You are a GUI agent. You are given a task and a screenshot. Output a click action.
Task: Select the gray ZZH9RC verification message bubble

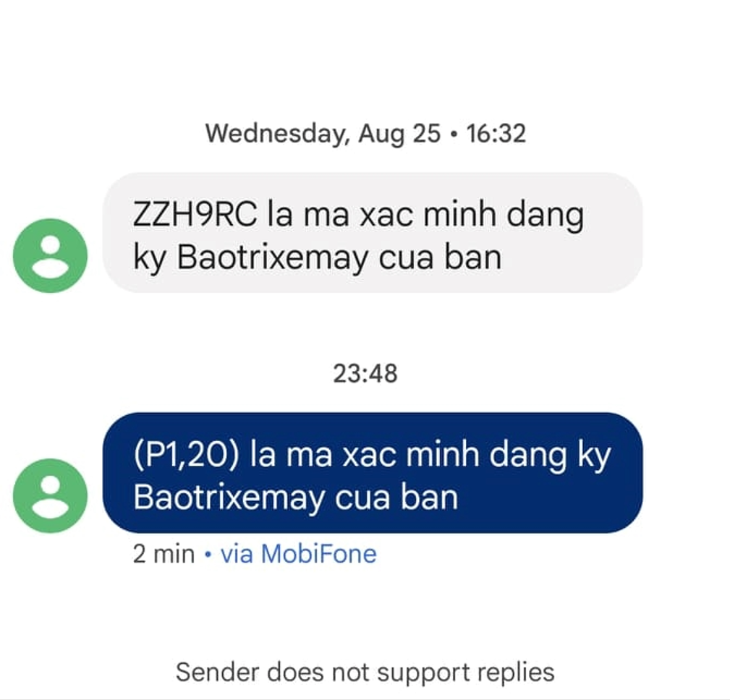[373, 233]
